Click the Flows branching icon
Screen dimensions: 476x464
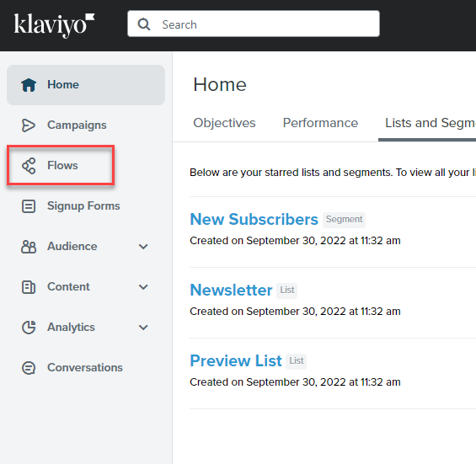pos(29,166)
